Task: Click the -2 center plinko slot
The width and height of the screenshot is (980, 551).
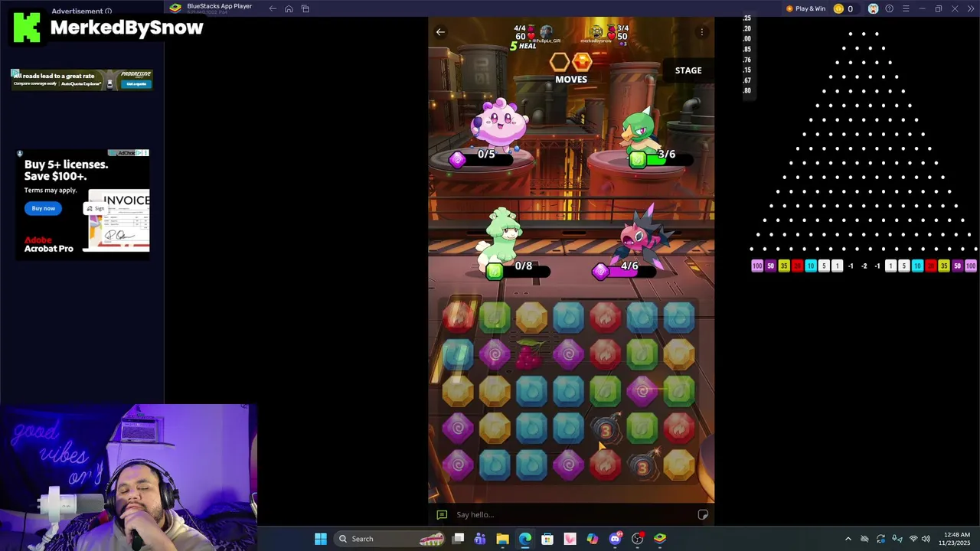Action: pyautogui.click(x=864, y=266)
